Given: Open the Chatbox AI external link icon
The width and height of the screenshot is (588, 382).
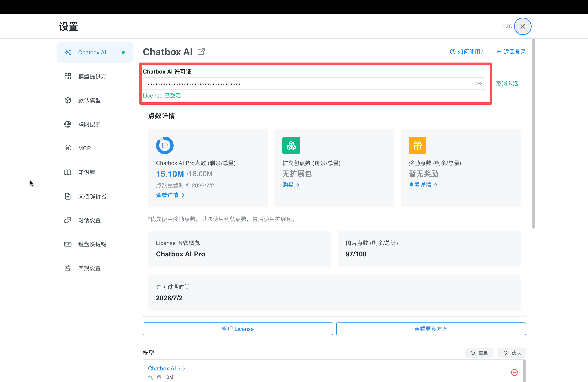Looking at the screenshot, I should 201,52.
